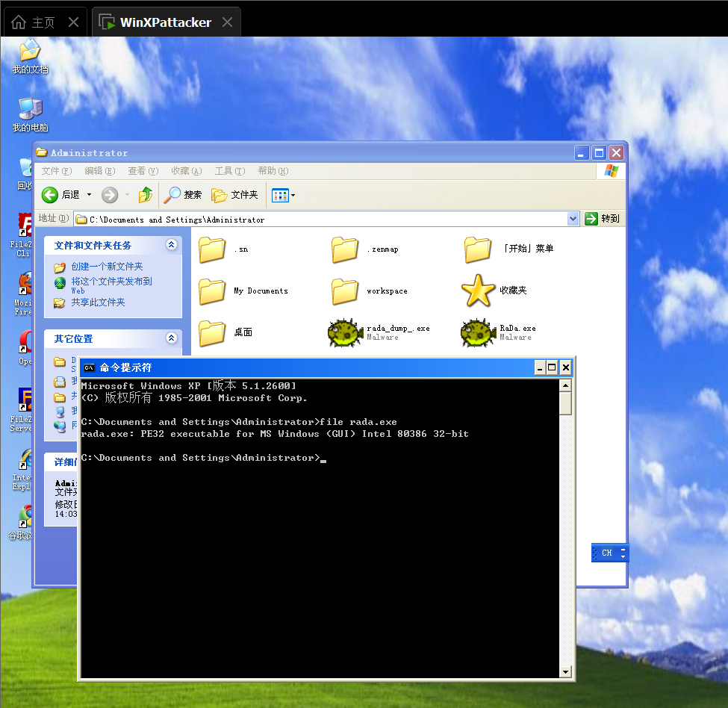
Task: Toggle the Folders (文件夹) pane button
Action: click(x=234, y=194)
